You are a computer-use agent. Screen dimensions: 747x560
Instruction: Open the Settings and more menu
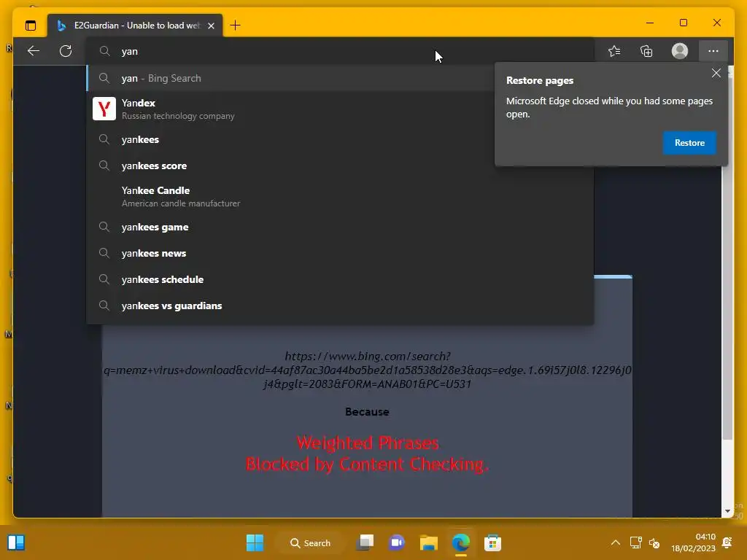pos(713,51)
